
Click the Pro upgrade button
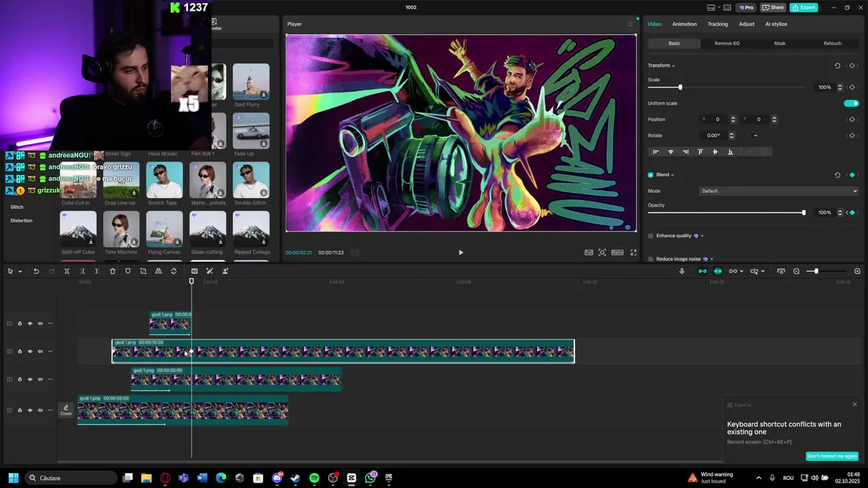pos(746,7)
